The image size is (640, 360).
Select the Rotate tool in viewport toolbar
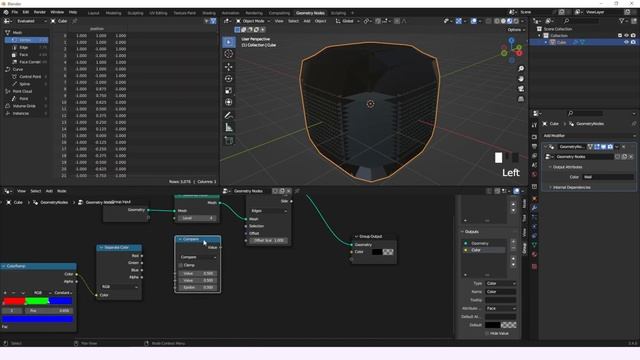pos(229,78)
